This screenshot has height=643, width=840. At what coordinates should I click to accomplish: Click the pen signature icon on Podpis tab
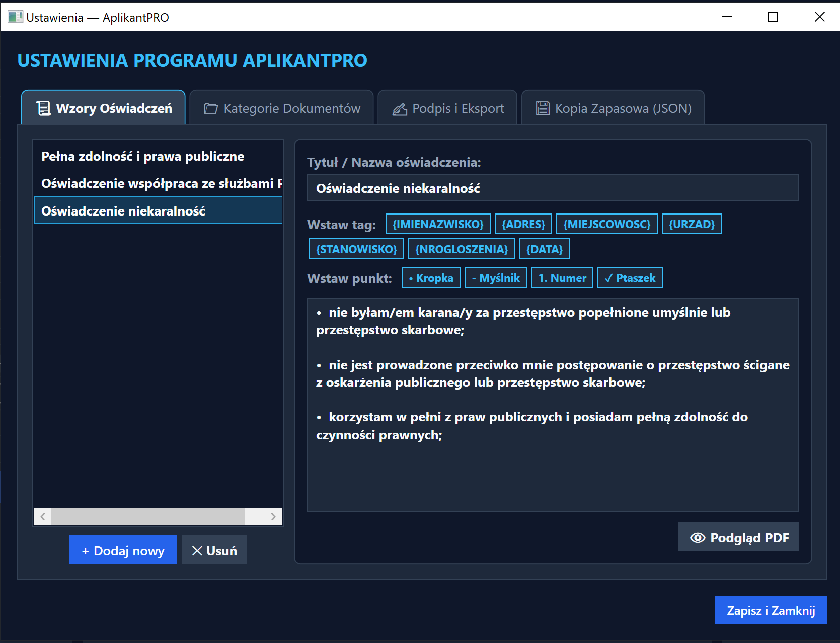pyautogui.click(x=400, y=109)
